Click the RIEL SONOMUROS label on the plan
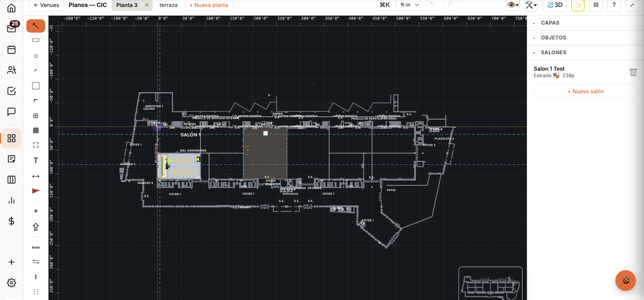The height and width of the screenshot is (300, 644). [x=193, y=150]
